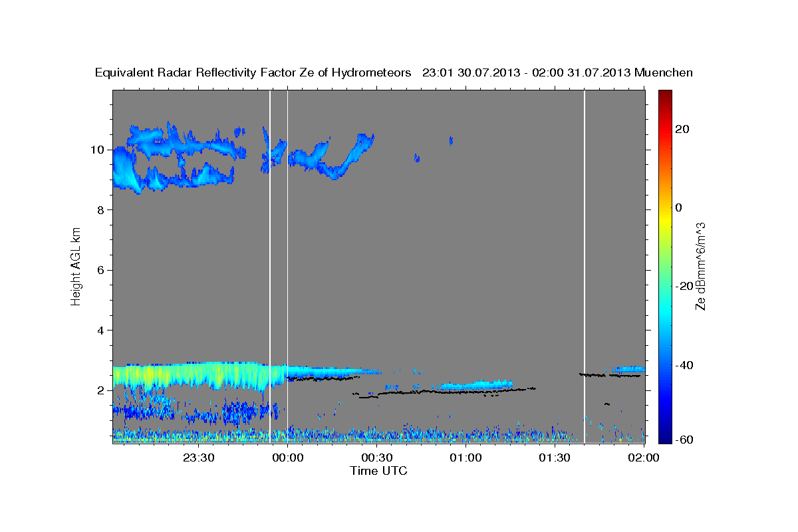Click the 01:00 time tick label
This screenshot has height=532, width=798.
coord(465,458)
